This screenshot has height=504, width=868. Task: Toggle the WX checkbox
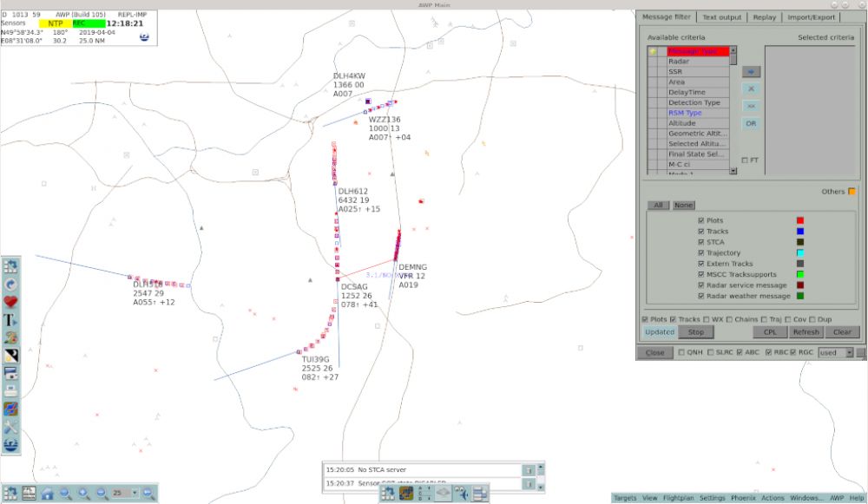click(707, 319)
